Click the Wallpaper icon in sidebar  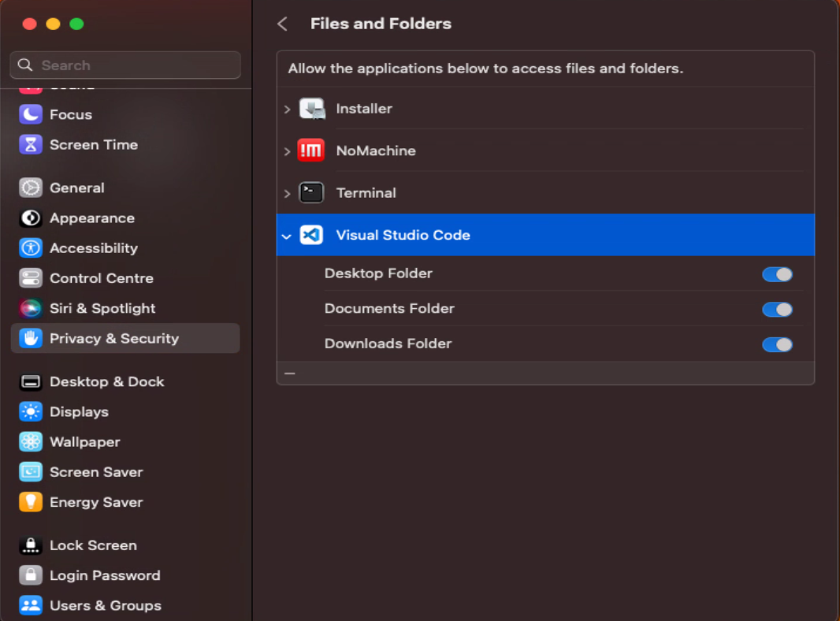[x=31, y=442]
